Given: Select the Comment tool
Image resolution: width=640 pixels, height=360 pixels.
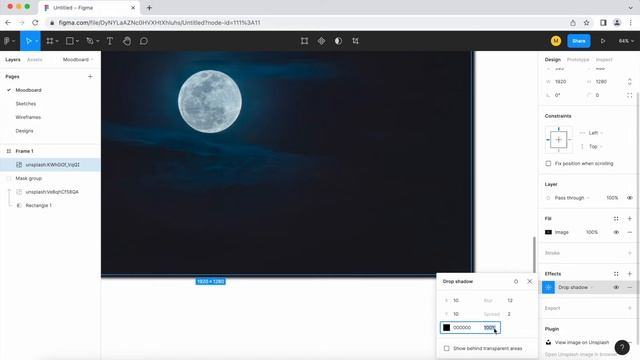Looking at the screenshot, I should 144,41.
